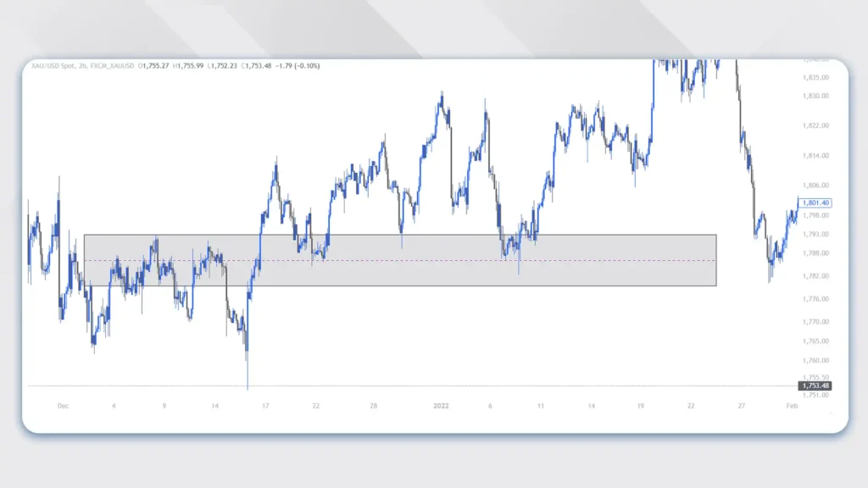The width and height of the screenshot is (868, 488).
Task: Click the 19 date label on time axis
Action: (641, 406)
